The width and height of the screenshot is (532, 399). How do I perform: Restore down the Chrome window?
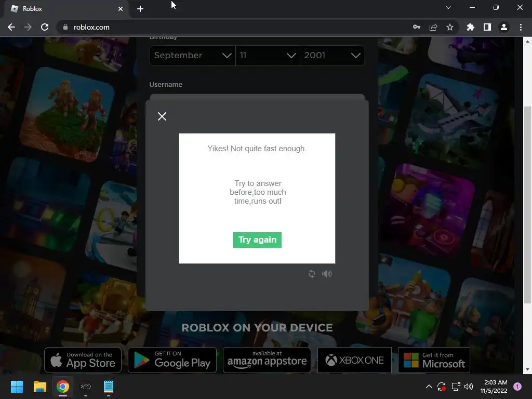(x=496, y=7)
